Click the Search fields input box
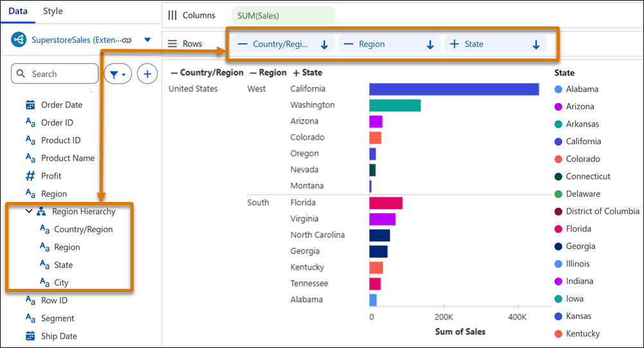644x348 pixels. click(55, 73)
